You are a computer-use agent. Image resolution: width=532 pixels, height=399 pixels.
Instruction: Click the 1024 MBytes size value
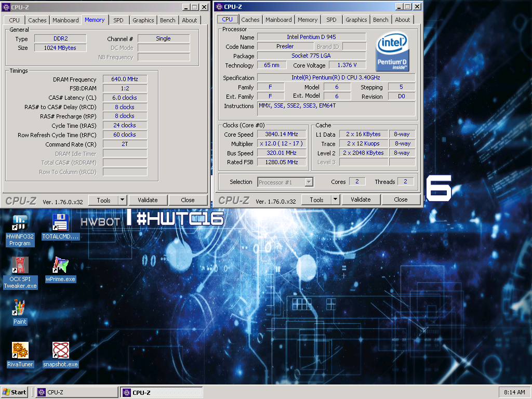pyautogui.click(x=60, y=48)
